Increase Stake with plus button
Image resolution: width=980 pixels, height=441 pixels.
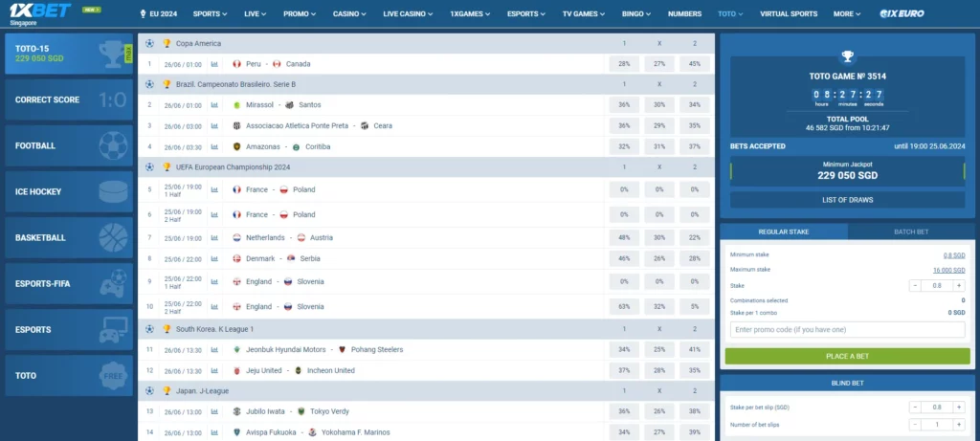[959, 285]
